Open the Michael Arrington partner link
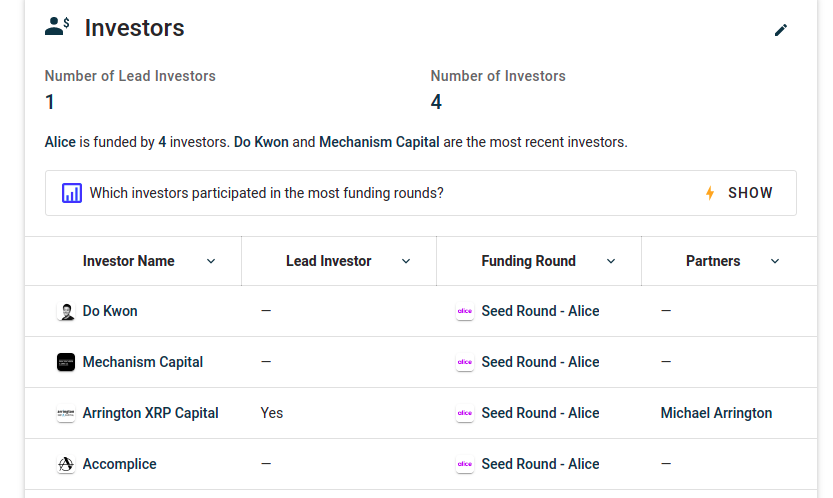This screenshot has width=833, height=498. [716, 413]
